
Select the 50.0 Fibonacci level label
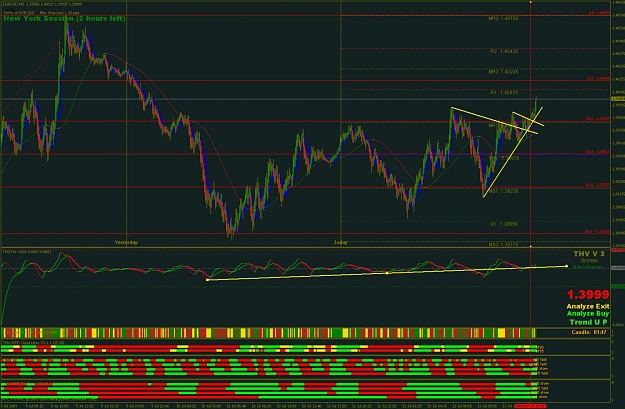point(597,152)
